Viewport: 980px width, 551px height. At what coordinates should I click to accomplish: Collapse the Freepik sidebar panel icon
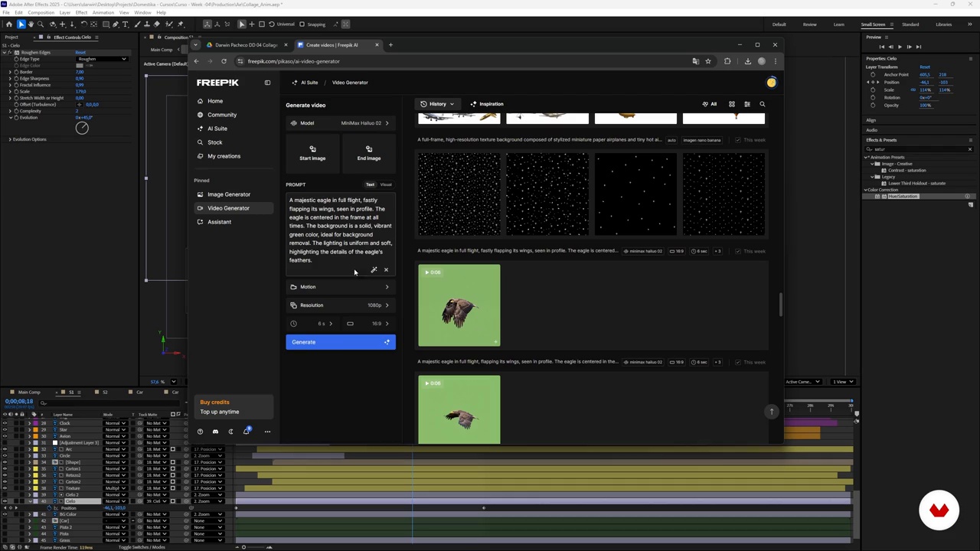pyautogui.click(x=267, y=83)
